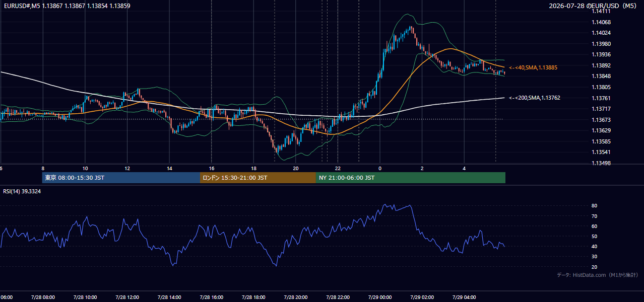The width and height of the screenshot is (644, 302).
Task: Click the 7/29 02:00 date axis label
Action: pyautogui.click(x=422, y=297)
